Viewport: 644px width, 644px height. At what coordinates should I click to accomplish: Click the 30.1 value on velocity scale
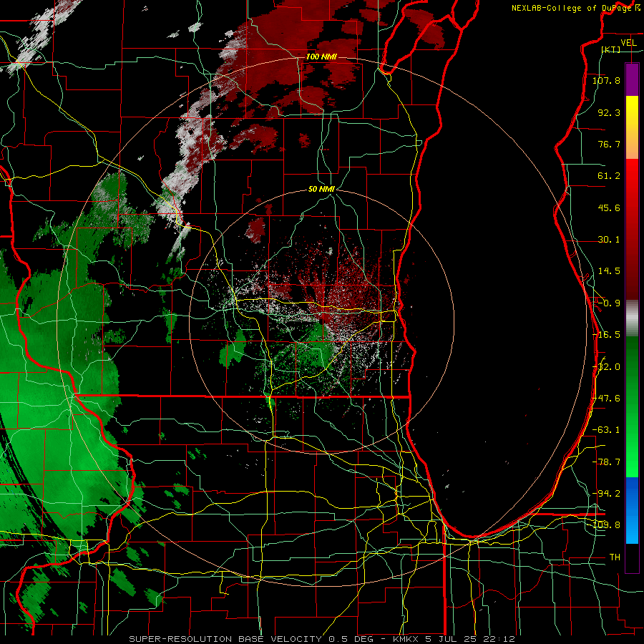[x=609, y=240]
